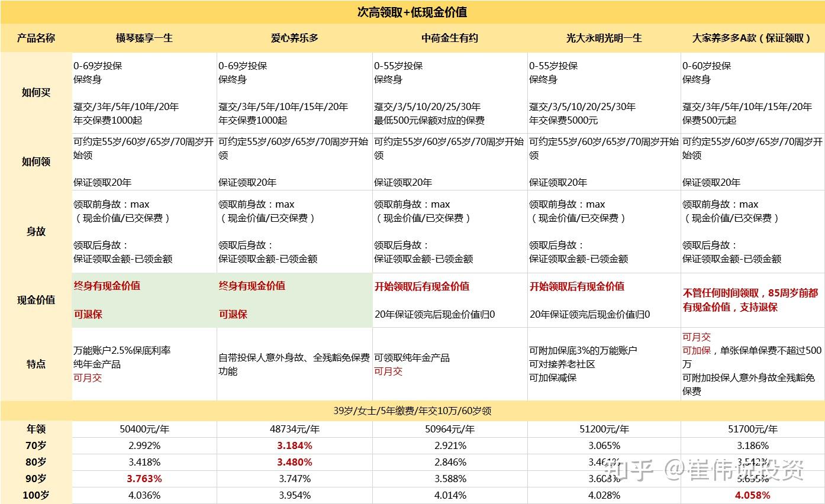Click the 3.747% value
Screen dimensions: 825x504
click(x=295, y=479)
